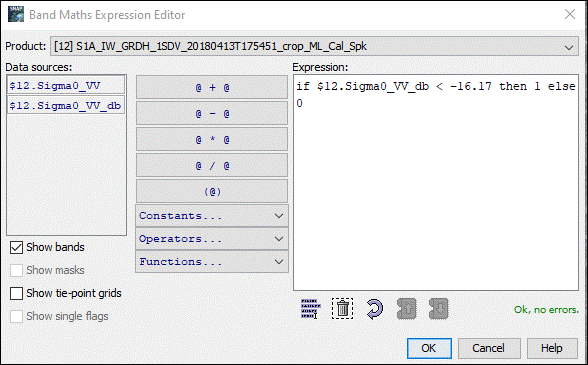Undo the last expression edit
This screenshot has width=588, height=365.
click(x=374, y=309)
